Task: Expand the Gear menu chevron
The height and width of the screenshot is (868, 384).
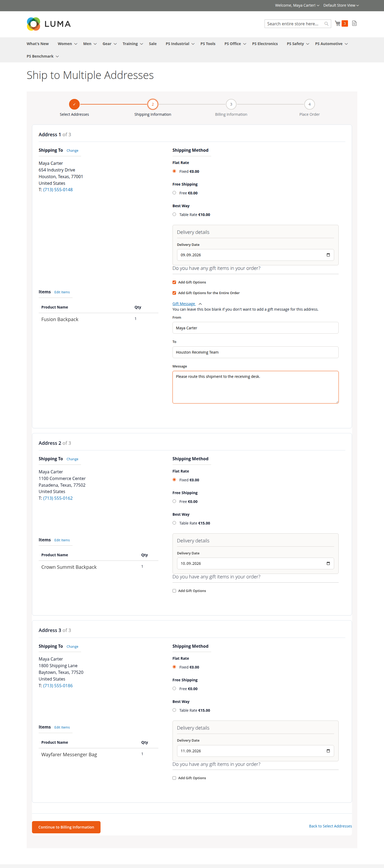Action: 115,44
